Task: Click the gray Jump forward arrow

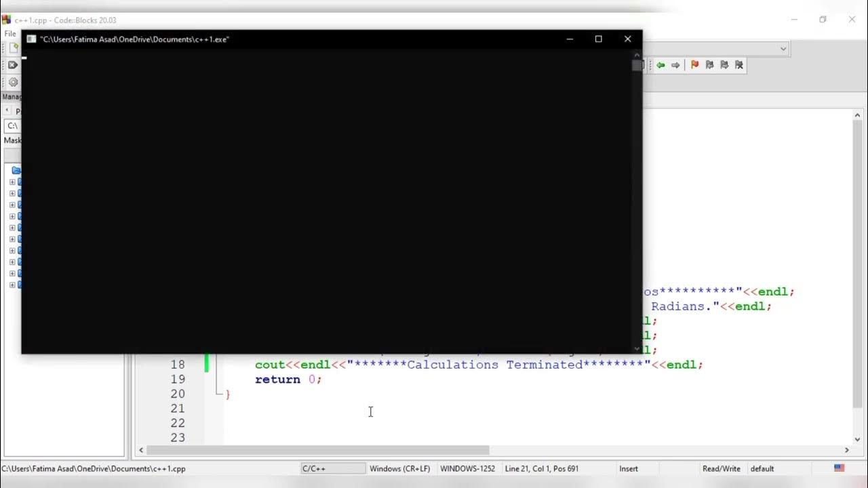Action: [675, 65]
